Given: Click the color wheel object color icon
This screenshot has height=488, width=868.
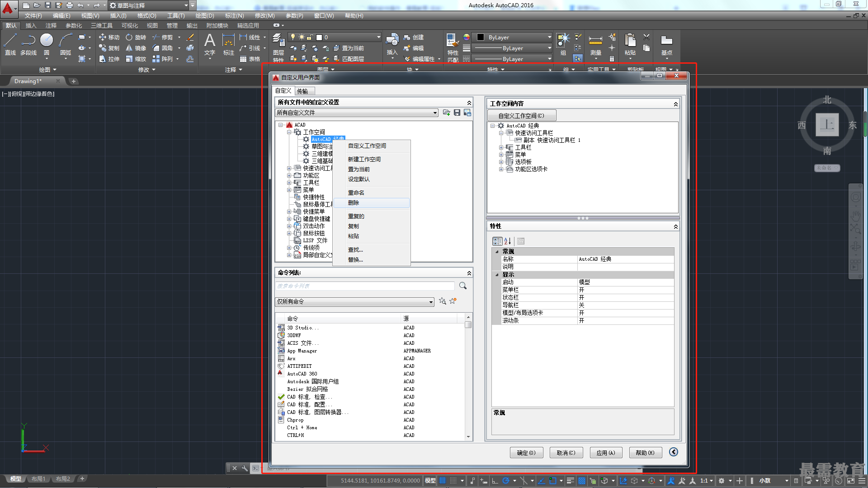Looking at the screenshot, I should pyautogui.click(x=467, y=37).
